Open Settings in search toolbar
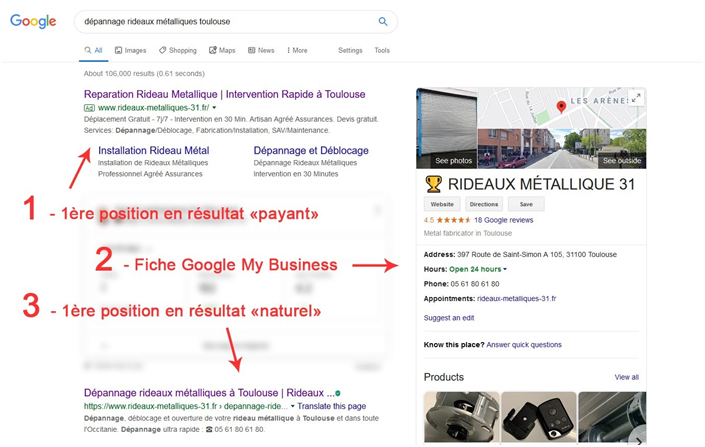The height and width of the screenshot is (447, 705). (x=350, y=50)
